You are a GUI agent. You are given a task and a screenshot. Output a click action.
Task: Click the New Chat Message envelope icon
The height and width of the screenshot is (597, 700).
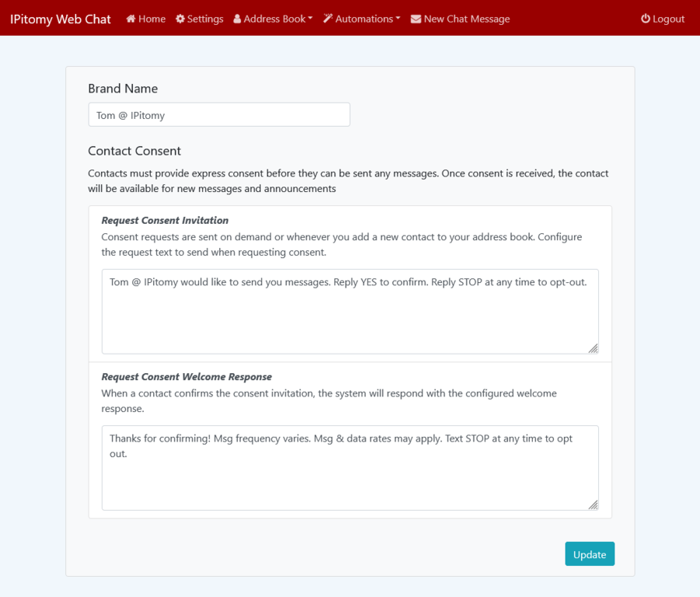[x=416, y=19]
